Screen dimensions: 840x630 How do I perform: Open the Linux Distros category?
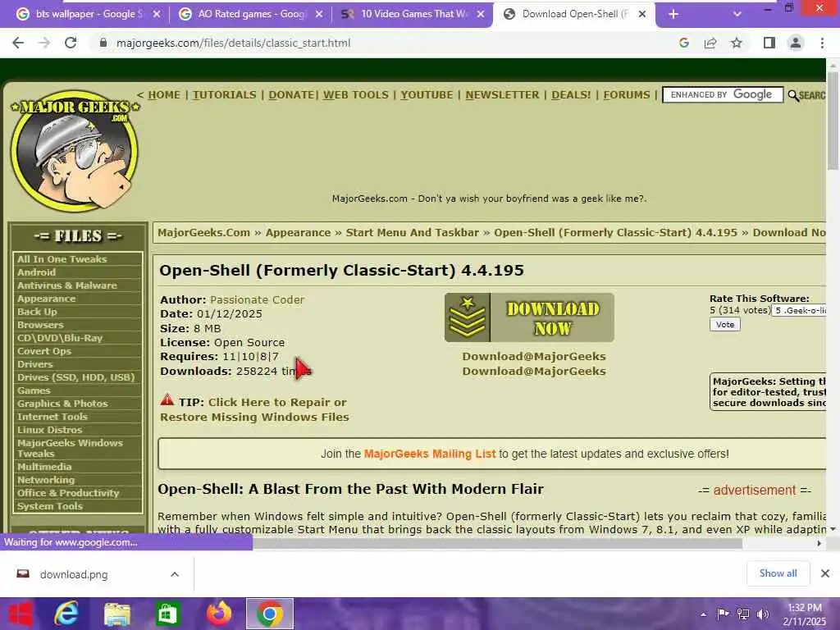click(x=50, y=430)
